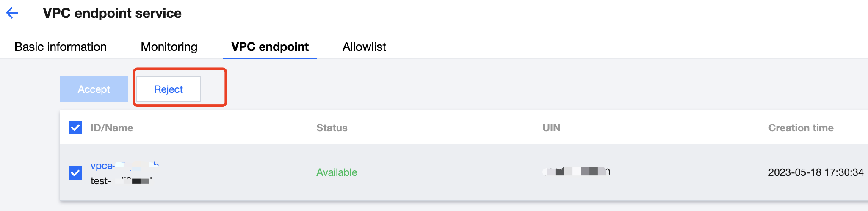The width and height of the screenshot is (868, 211).
Task: Click the Status column header
Action: [x=332, y=128]
